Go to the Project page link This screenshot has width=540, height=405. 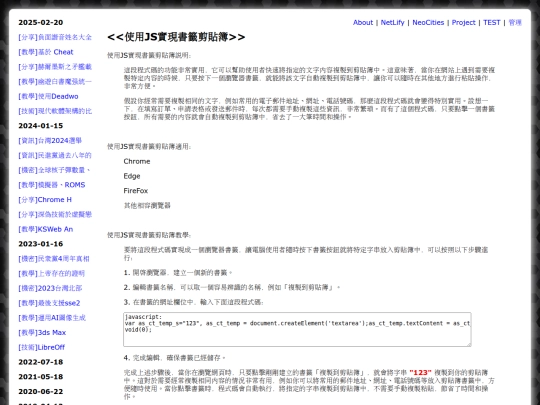463,22
